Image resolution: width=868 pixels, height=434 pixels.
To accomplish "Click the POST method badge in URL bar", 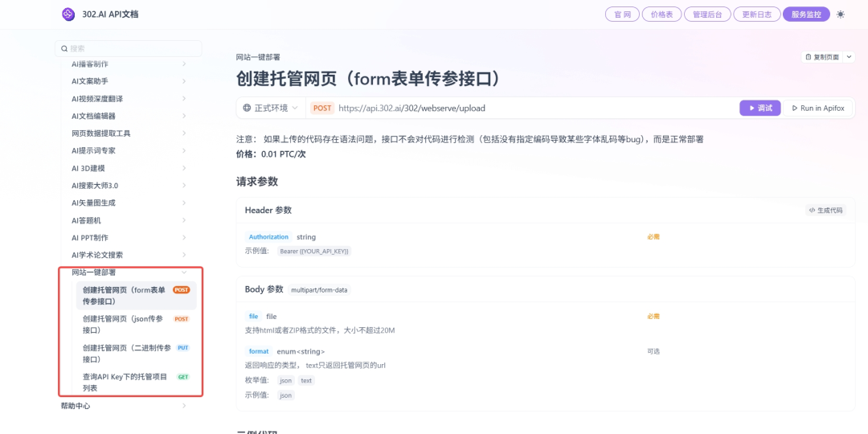I will click(x=322, y=108).
